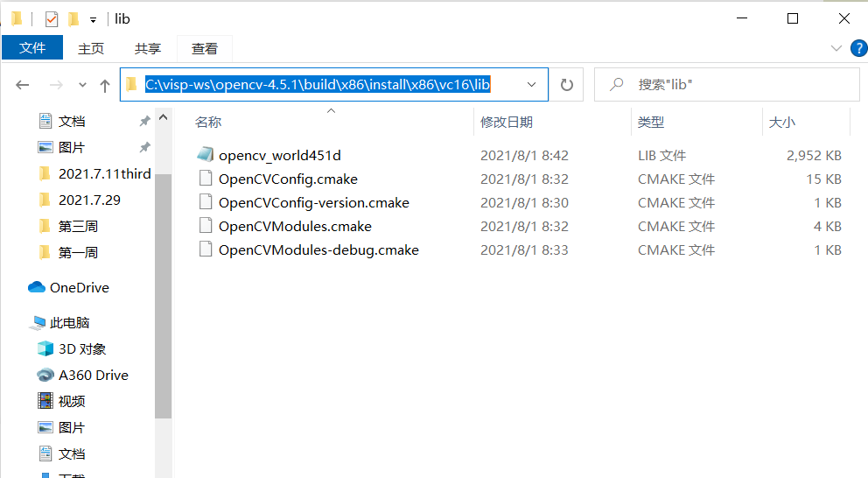The width and height of the screenshot is (868, 478).
Task: Click the OneDrive cloud icon
Action: coord(37,287)
